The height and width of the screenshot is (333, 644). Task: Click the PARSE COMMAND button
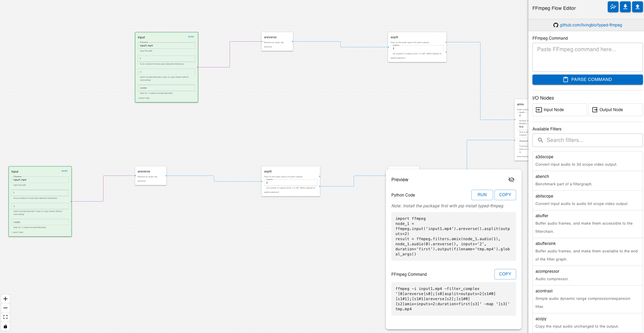coord(587,80)
